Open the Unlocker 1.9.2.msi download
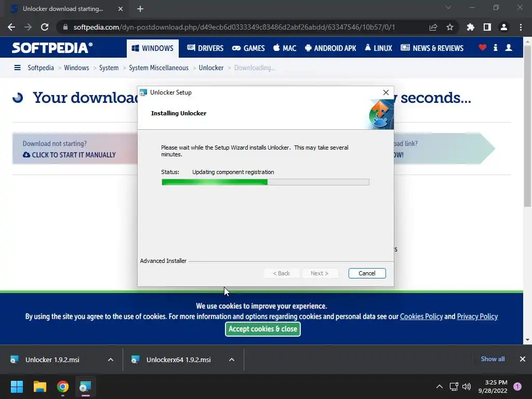 coord(52,360)
